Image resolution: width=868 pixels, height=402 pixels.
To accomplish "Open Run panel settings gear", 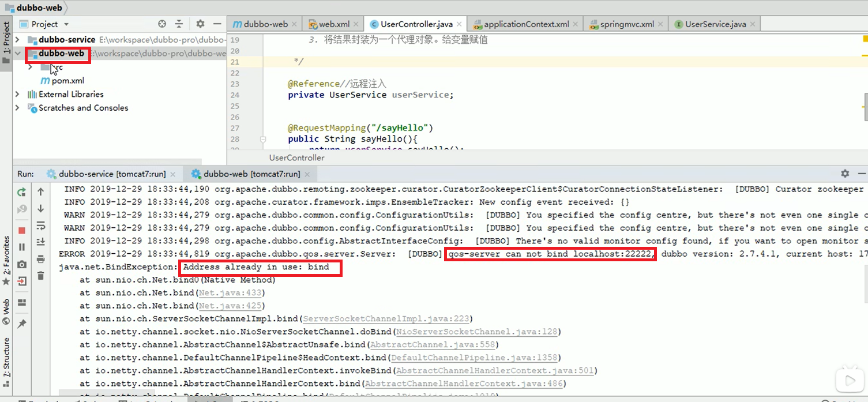I will (x=845, y=173).
